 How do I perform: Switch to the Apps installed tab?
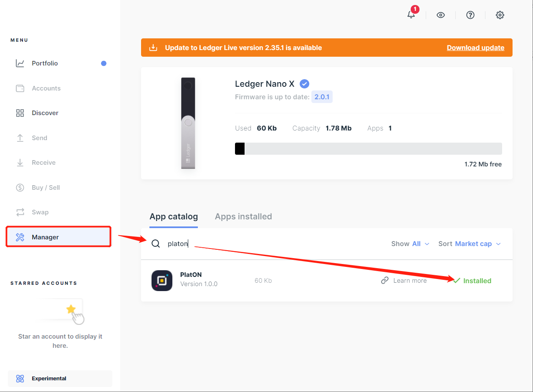[x=243, y=216]
